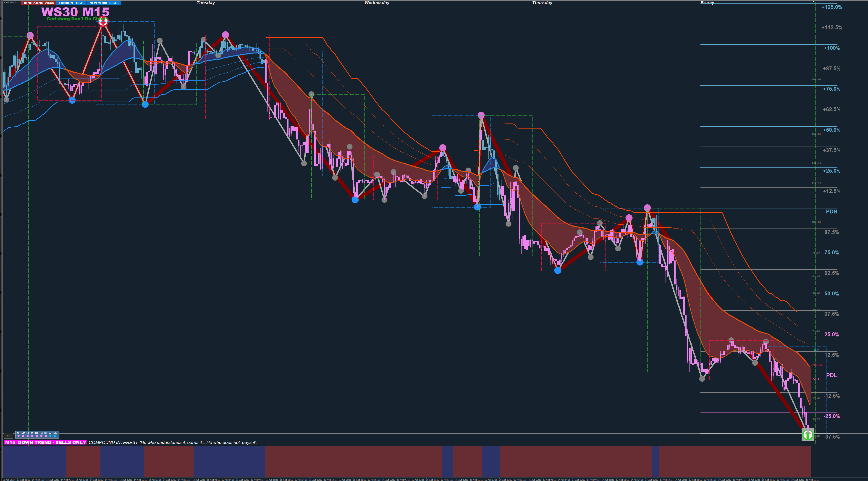This screenshot has height=481, width=868.
Task: Click the D1 timeframe dot
Action: 46,436
